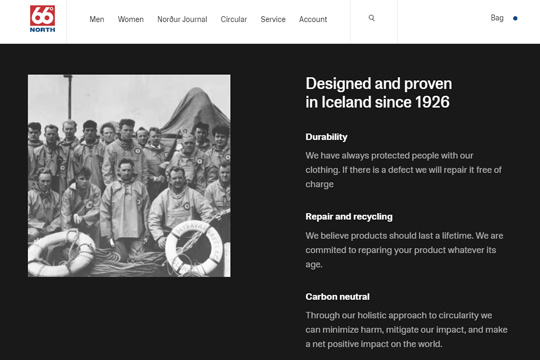This screenshot has height=360, width=540.
Task: Click the 'Designed and proven in Iceland' heading
Action: point(378,93)
